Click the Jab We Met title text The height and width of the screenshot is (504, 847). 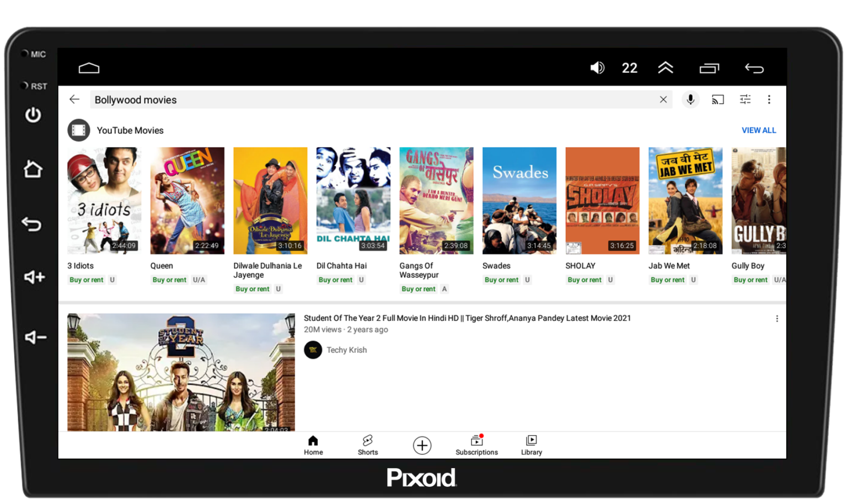(669, 266)
